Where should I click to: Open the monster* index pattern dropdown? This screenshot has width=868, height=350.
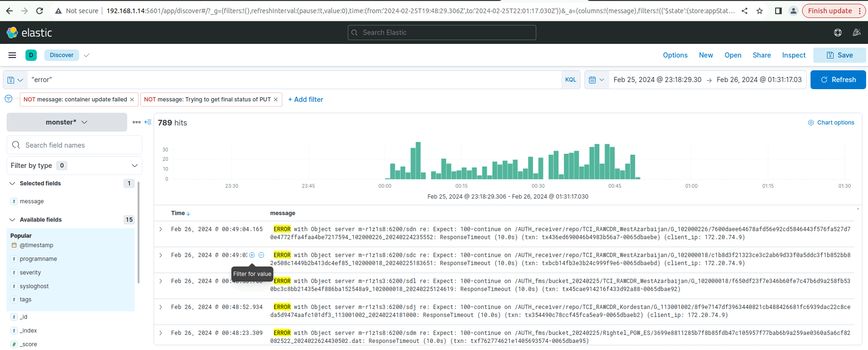point(67,122)
